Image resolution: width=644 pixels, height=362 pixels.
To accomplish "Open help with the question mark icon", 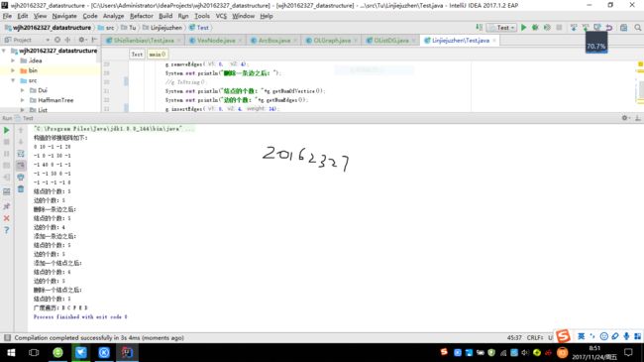I will pos(7,230).
